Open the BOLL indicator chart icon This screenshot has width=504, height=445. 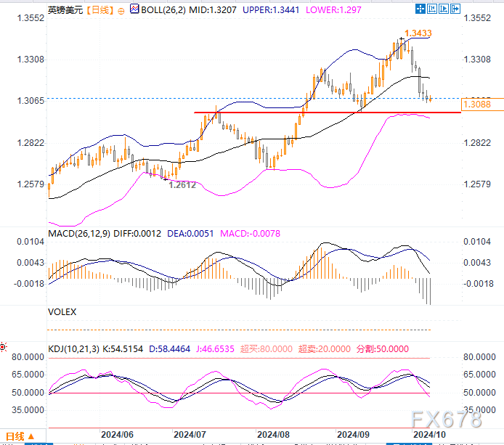(x=134, y=9)
